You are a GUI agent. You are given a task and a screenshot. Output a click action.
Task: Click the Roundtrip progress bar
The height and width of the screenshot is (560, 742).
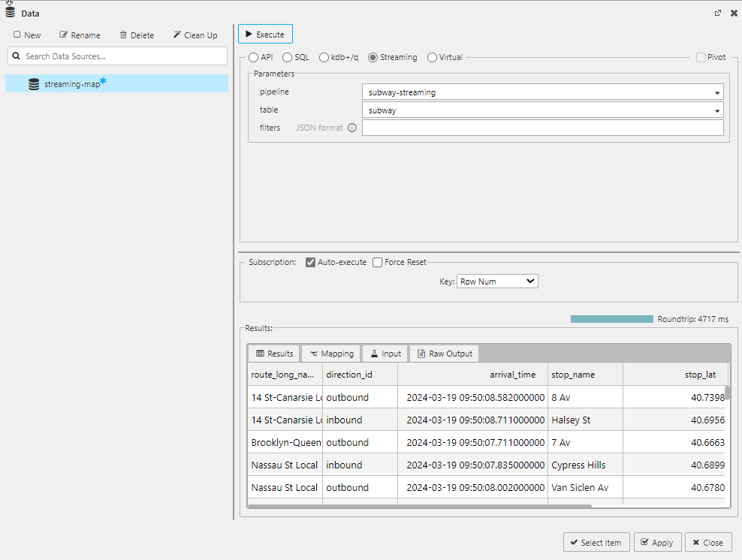coord(611,319)
